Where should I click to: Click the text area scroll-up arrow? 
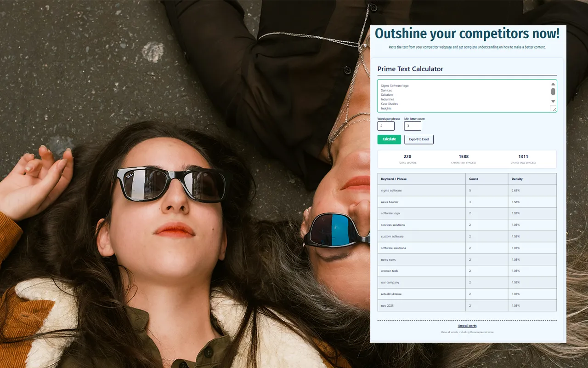tap(553, 84)
